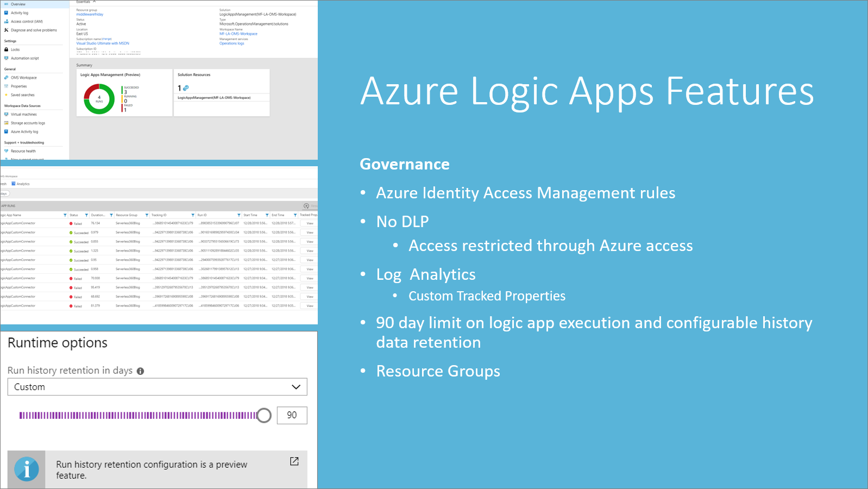This screenshot has height=489, width=868.
Task: Open the Operations logs link
Action: (232, 43)
